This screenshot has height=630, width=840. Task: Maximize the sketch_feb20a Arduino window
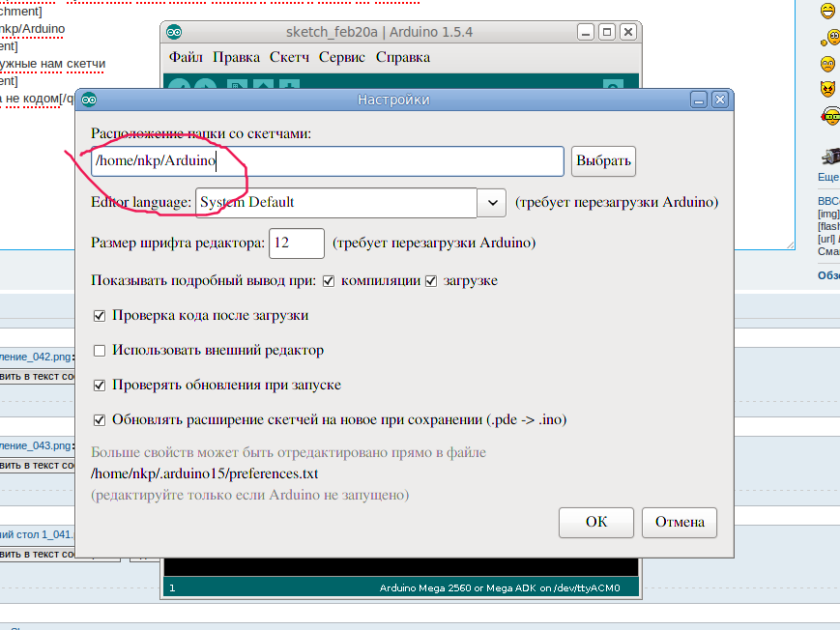(x=607, y=32)
